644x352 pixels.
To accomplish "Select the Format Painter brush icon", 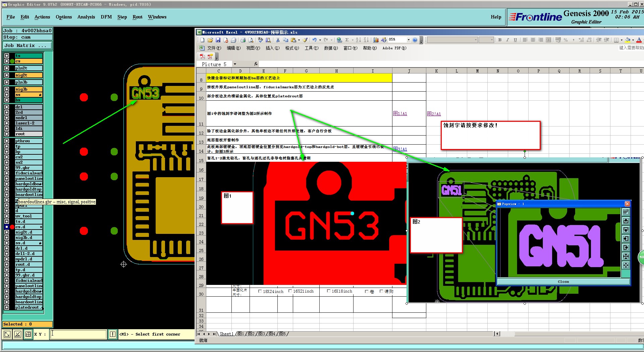I will (305, 40).
